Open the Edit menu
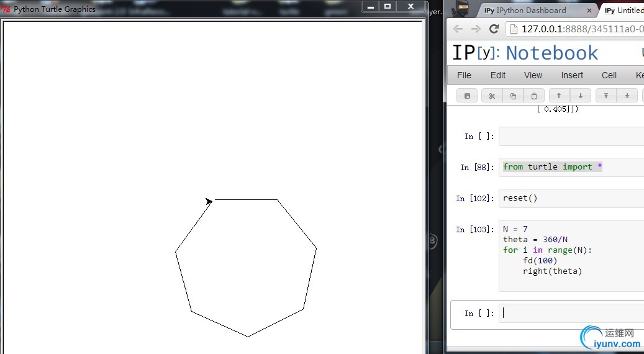The width and height of the screenshot is (644, 354). point(498,75)
